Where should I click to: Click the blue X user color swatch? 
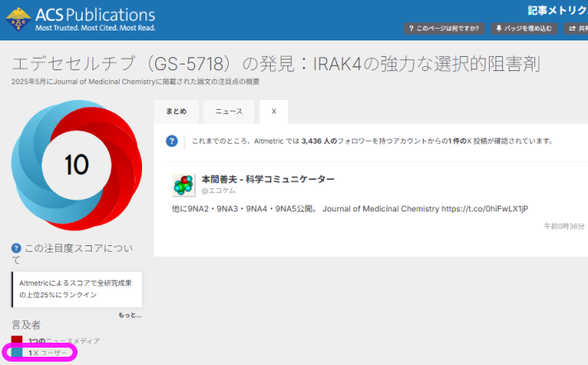[x=17, y=353]
